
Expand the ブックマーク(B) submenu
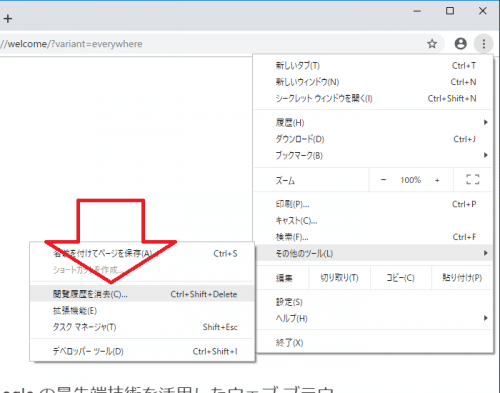(x=373, y=155)
